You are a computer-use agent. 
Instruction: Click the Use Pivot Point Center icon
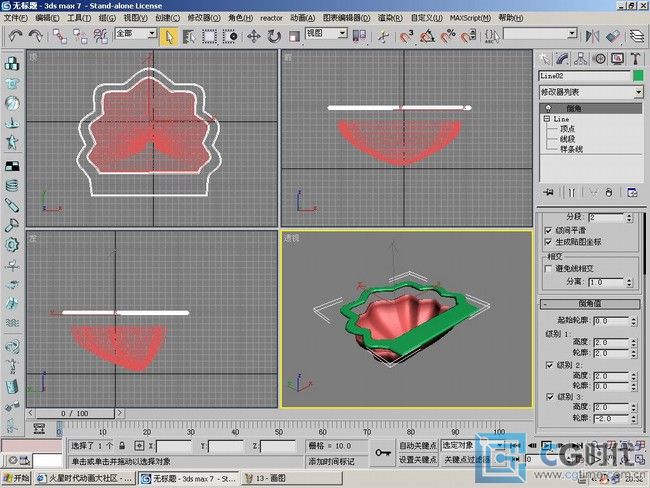click(x=359, y=36)
